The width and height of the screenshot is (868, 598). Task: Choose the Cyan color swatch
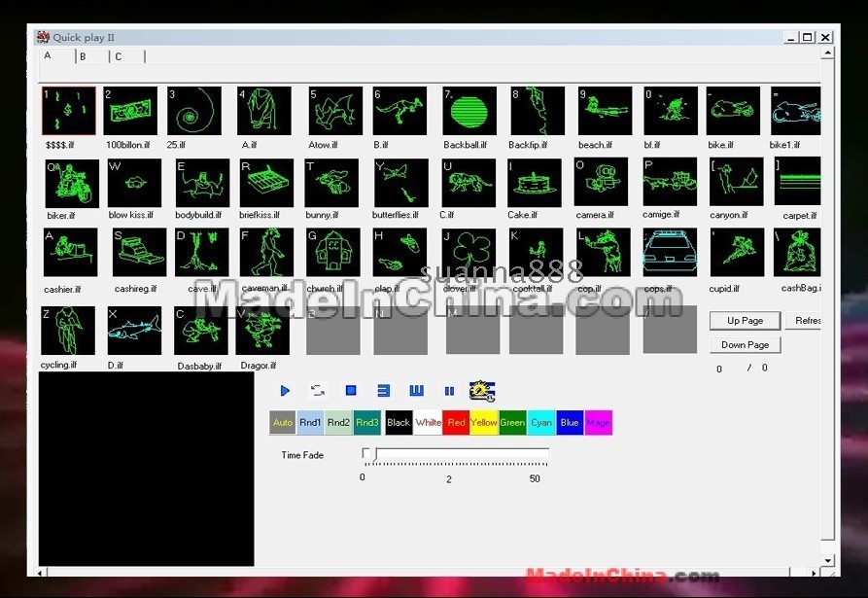[541, 422]
